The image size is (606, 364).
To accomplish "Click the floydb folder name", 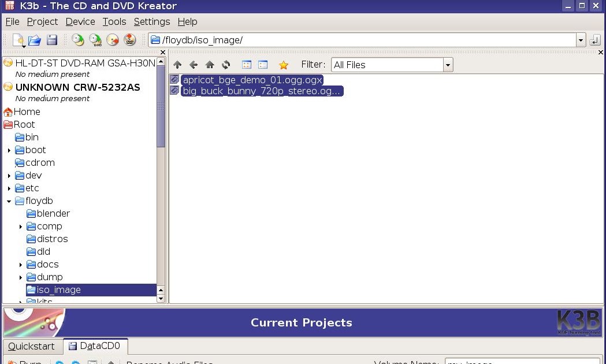I will [x=39, y=201].
